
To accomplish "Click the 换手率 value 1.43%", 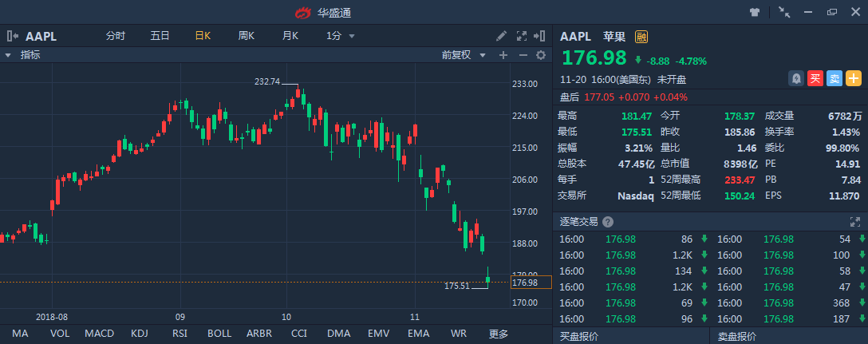I will click(846, 132).
